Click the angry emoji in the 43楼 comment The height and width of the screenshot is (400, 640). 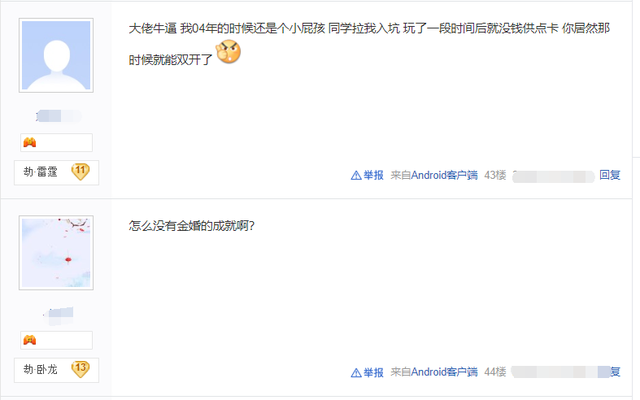coord(229,52)
